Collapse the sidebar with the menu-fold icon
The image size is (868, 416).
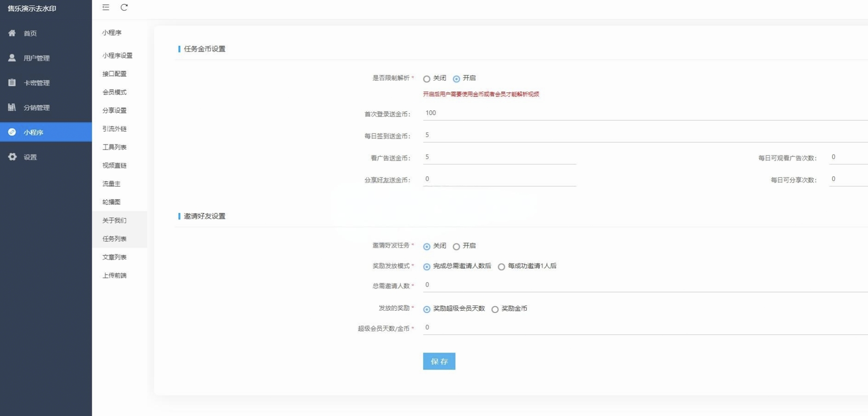pyautogui.click(x=106, y=7)
